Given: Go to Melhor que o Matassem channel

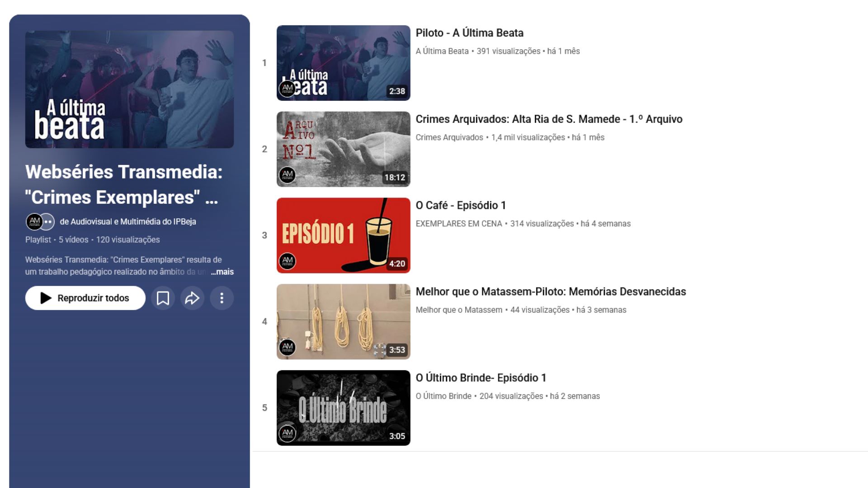Looking at the screenshot, I should pyautogui.click(x=458, y=310).
